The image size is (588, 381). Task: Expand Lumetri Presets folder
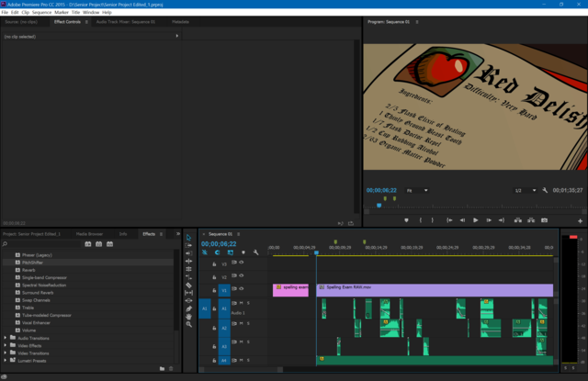[x=6, y=361]
